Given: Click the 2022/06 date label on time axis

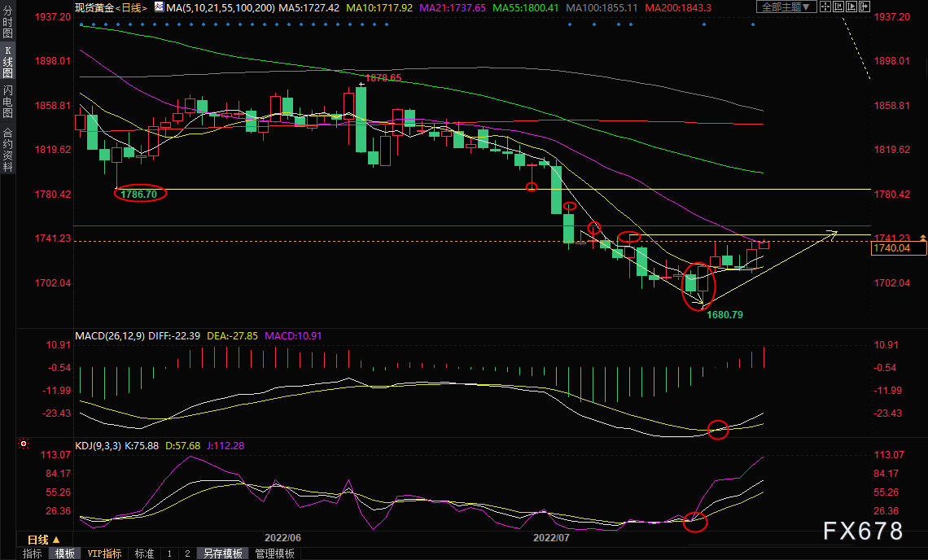Looking at the screenshot, I should (x=282, y=537).
